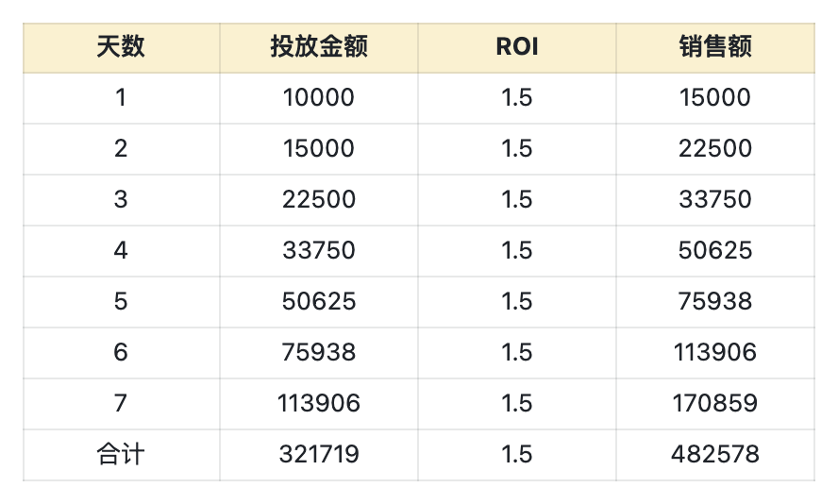
Task: Click the 投放金额 cell showing 75938
Action: pyautogui.click(x=319, y=353)
